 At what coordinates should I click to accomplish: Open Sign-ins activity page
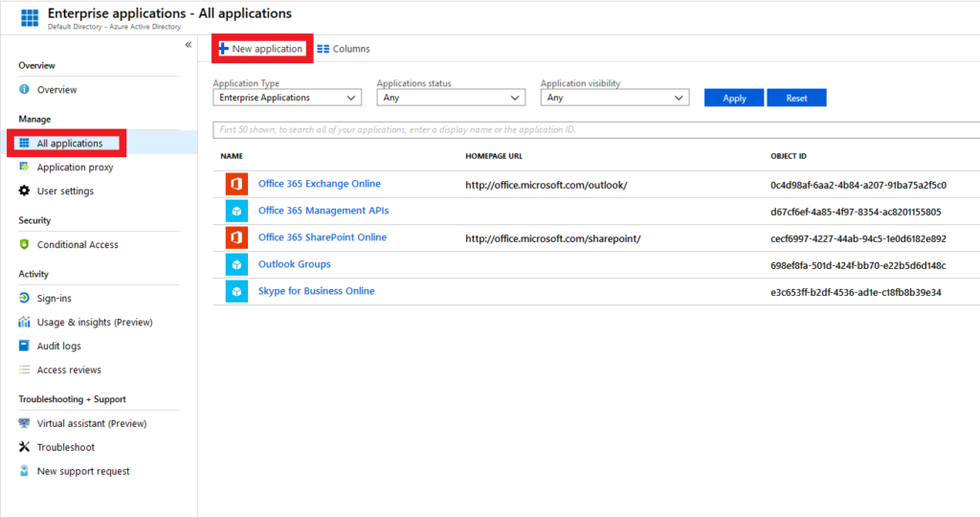pyautogui.click(x=54, y=299)
